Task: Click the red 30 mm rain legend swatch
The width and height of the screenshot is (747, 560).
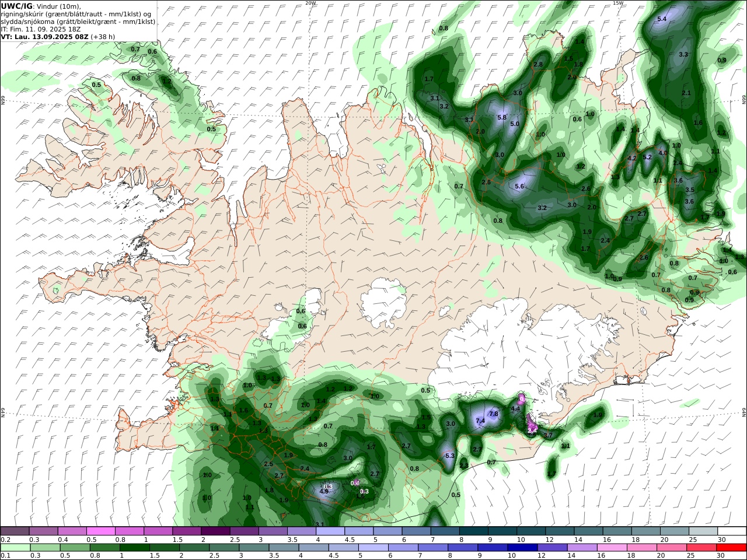Action: pos(732,548)
